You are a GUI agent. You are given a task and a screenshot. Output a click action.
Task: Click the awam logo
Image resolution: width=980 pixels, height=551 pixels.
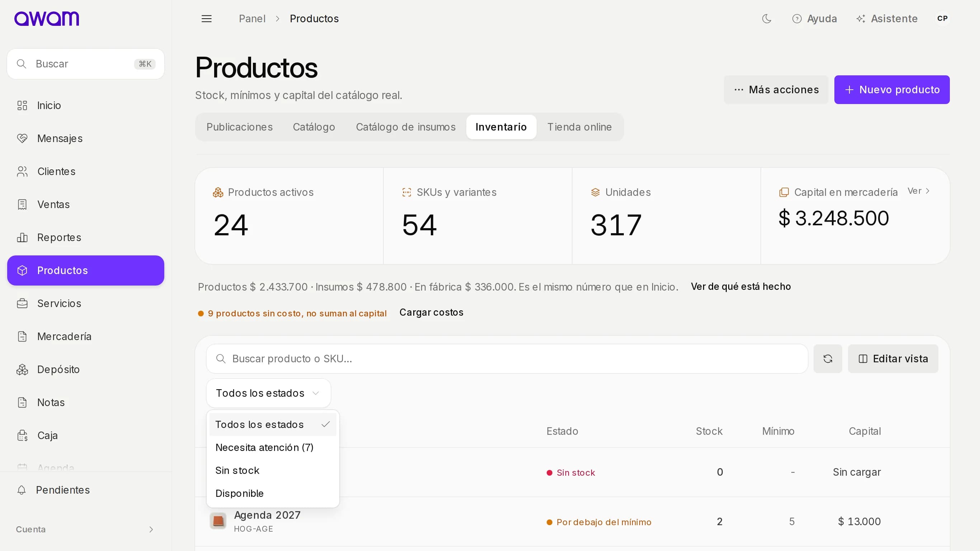47,18
